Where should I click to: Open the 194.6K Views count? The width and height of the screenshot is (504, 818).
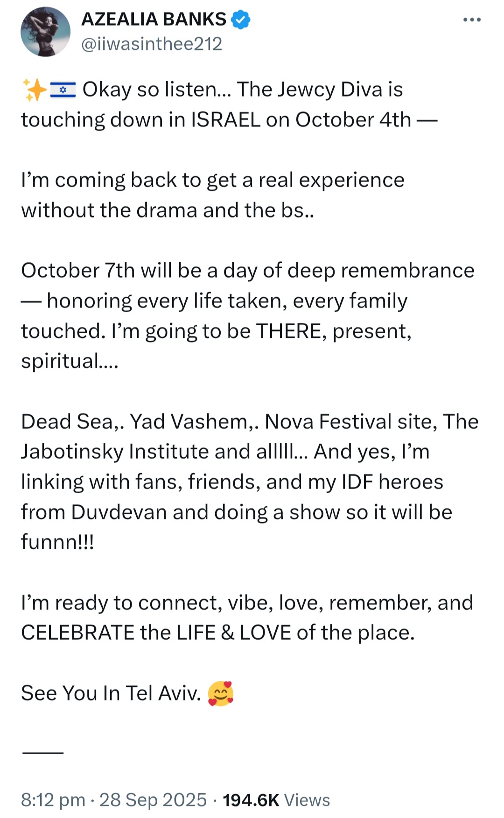[x=276, y=800]
